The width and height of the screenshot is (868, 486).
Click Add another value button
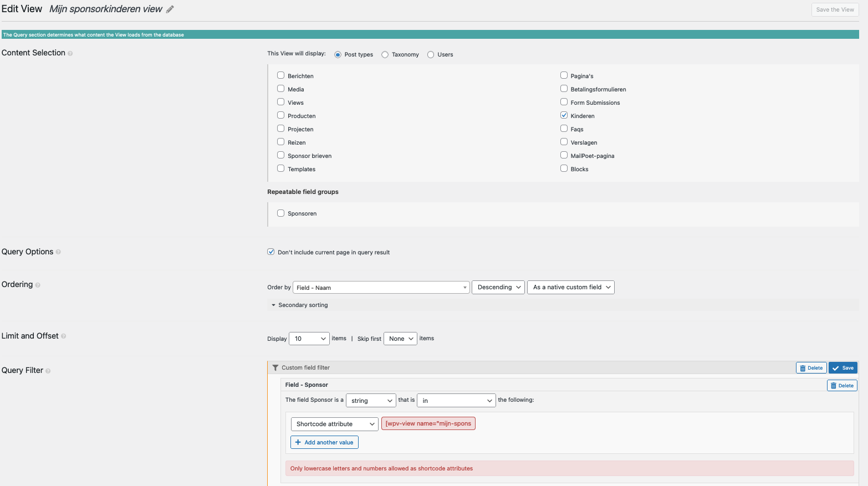point(324,442)
